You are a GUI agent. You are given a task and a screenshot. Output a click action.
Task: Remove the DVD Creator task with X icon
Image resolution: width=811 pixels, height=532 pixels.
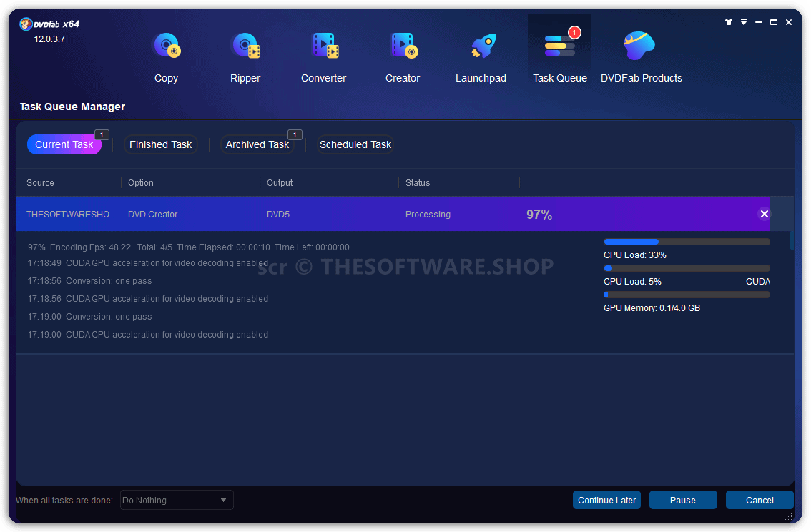click(764, 214)
